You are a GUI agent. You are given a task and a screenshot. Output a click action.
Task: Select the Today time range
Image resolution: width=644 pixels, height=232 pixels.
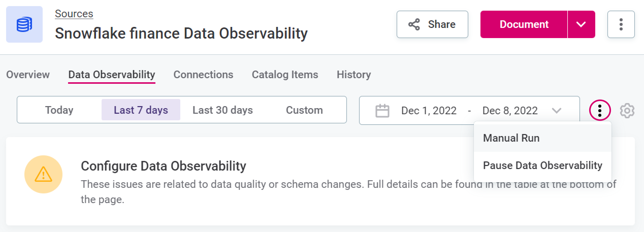[x=59, y=110]
